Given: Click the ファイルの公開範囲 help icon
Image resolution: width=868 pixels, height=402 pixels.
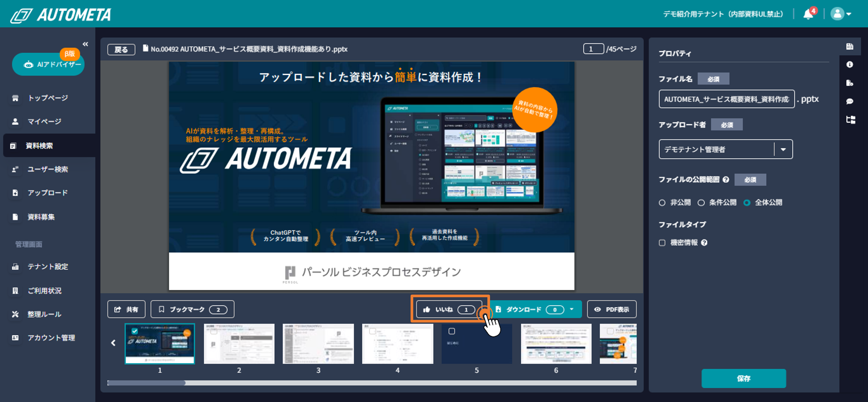Looking at the screenshot, I should pyautogui.click(x=726, y=180).
